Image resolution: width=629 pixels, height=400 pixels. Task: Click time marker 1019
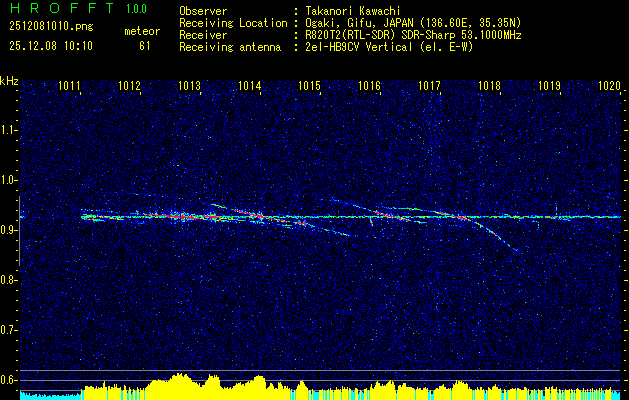click(549, 85)
